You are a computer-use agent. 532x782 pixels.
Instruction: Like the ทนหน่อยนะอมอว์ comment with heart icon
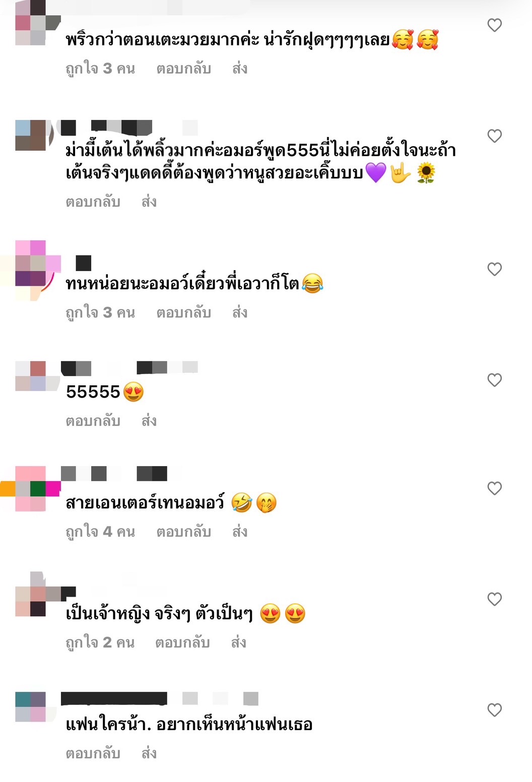point(495,269)
